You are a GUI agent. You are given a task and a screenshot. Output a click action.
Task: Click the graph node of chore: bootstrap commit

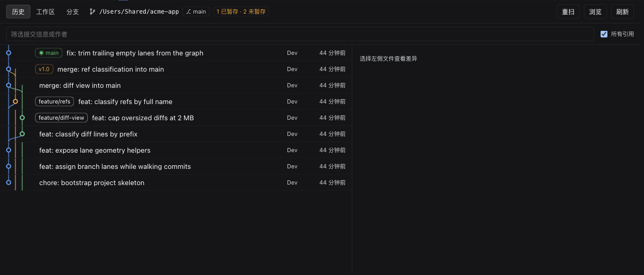click(x=8, y=182)
